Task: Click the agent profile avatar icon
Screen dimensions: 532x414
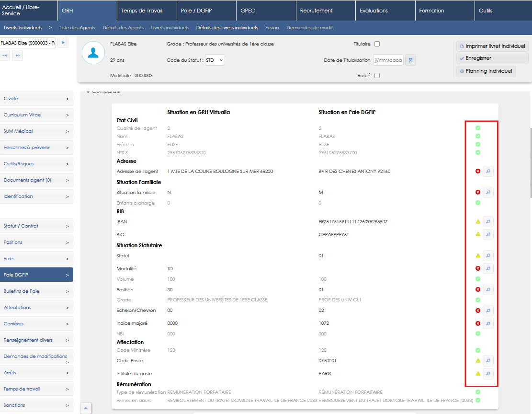Action: coord(93,53)
